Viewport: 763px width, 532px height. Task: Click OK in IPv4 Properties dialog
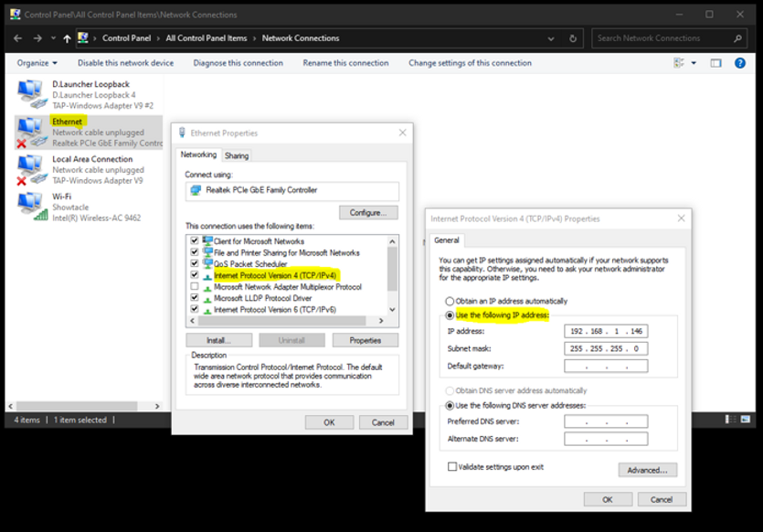[x=608, y=499]
